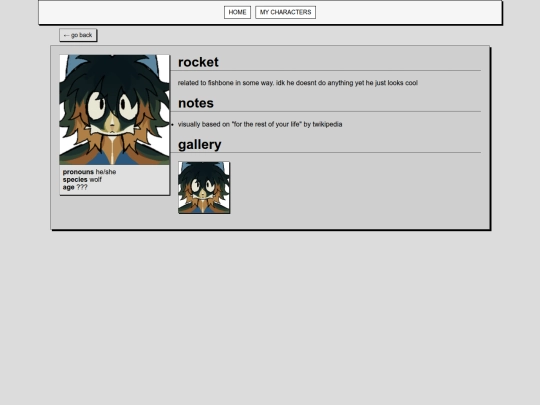Click the 'notes' section heading
The image size is (540, 405).
click(196, 103)
